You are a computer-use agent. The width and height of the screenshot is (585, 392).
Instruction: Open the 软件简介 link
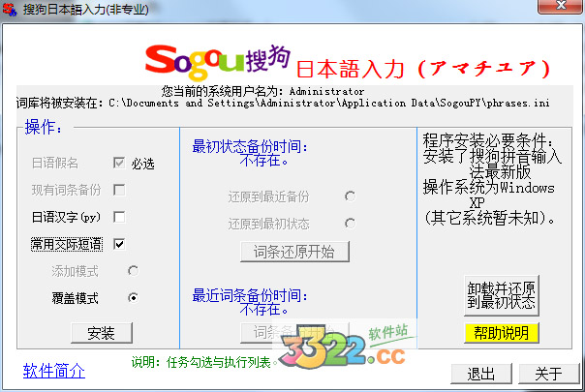coord(54,371)
